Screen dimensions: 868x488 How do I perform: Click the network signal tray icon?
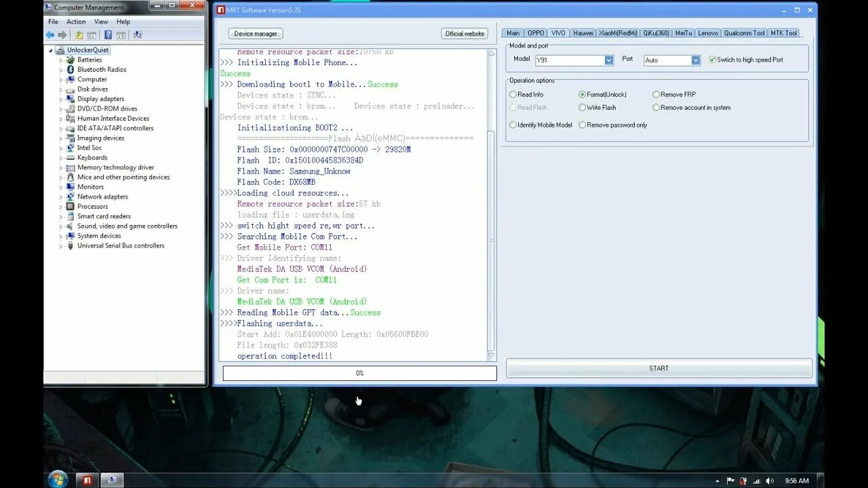click(x=757, y=481)
